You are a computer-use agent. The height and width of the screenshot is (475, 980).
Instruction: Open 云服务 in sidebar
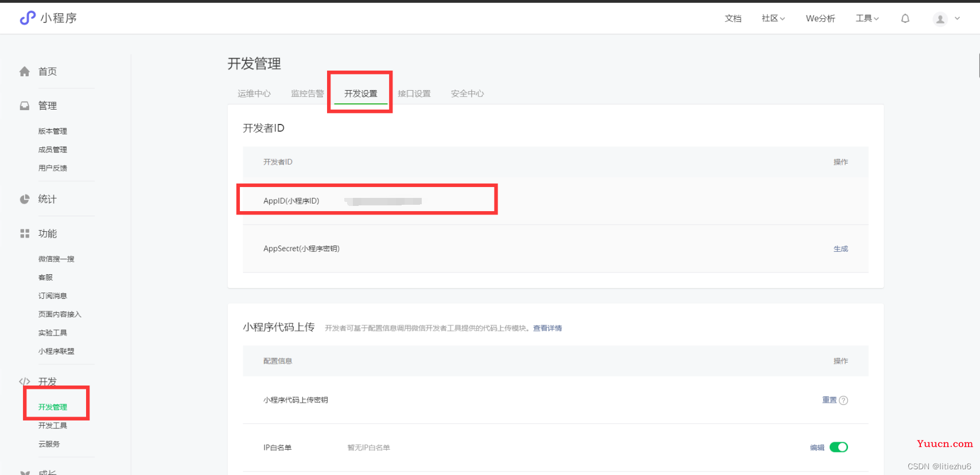[x=49, y=444]
